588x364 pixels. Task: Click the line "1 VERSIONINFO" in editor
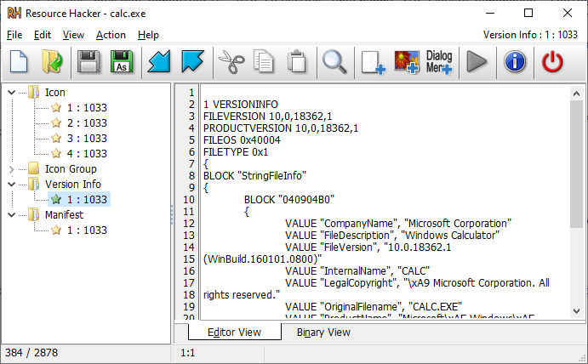pyautogui.click(x=240, y=105)
